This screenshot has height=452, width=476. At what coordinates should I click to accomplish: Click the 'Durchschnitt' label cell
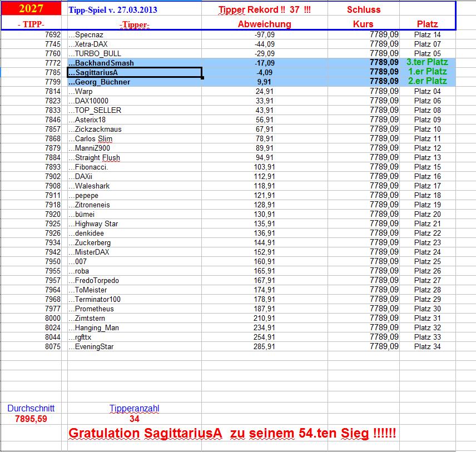tap(31, 408)
